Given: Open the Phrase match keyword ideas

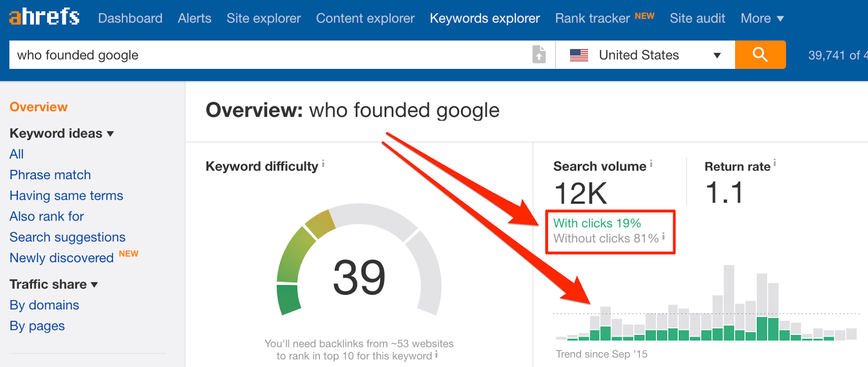Looking at the screenshot, I should (x=50, y=175).
